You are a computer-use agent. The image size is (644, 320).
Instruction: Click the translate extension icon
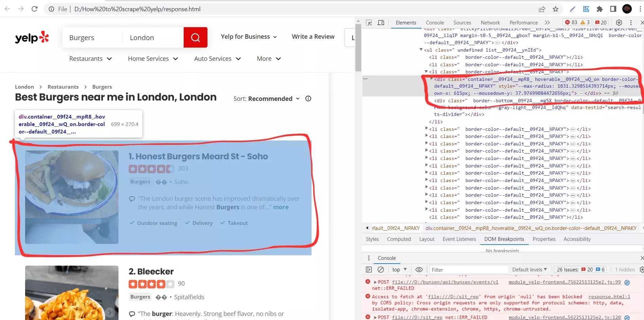[586, 9]
